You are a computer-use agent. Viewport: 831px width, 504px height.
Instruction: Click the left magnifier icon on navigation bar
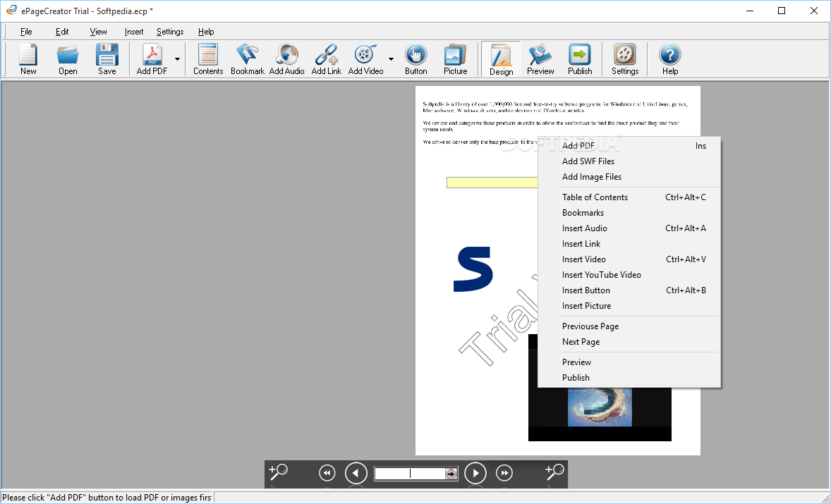pyautogui.click(x=278, y=472)
